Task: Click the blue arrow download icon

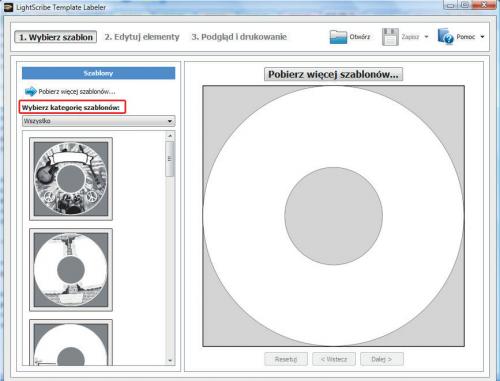Action: [x=31, y=91]
